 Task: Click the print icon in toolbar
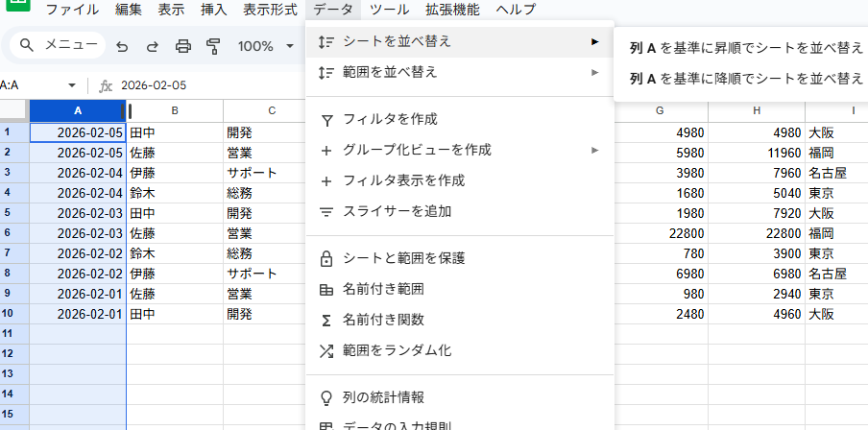pos(183,46)
